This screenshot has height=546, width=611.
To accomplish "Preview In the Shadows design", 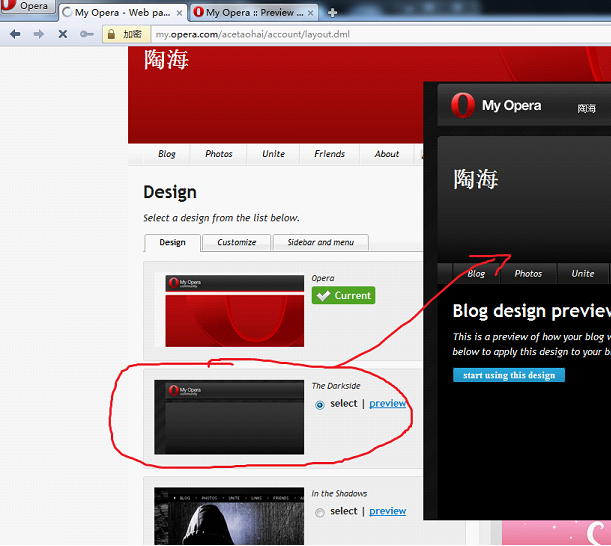I will [388, 511].
